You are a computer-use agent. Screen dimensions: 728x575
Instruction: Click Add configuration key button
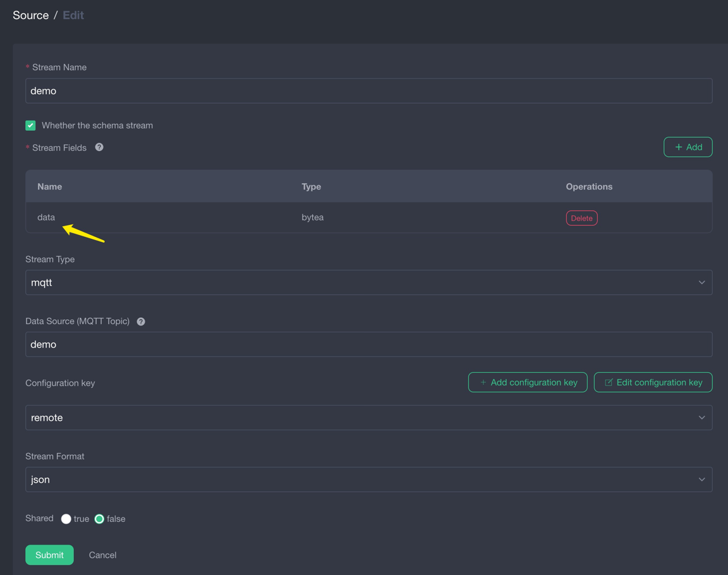pos(528,382)
